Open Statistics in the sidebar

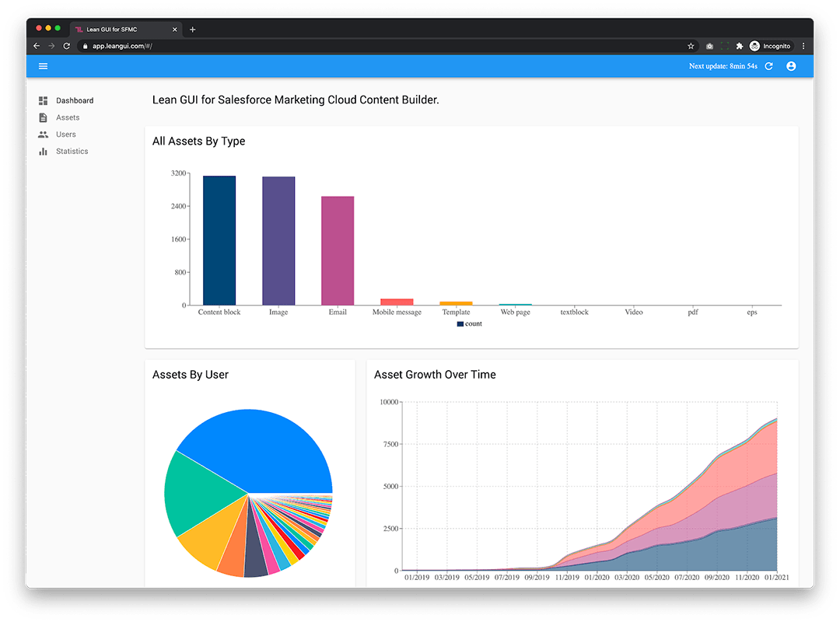(72, 152)
